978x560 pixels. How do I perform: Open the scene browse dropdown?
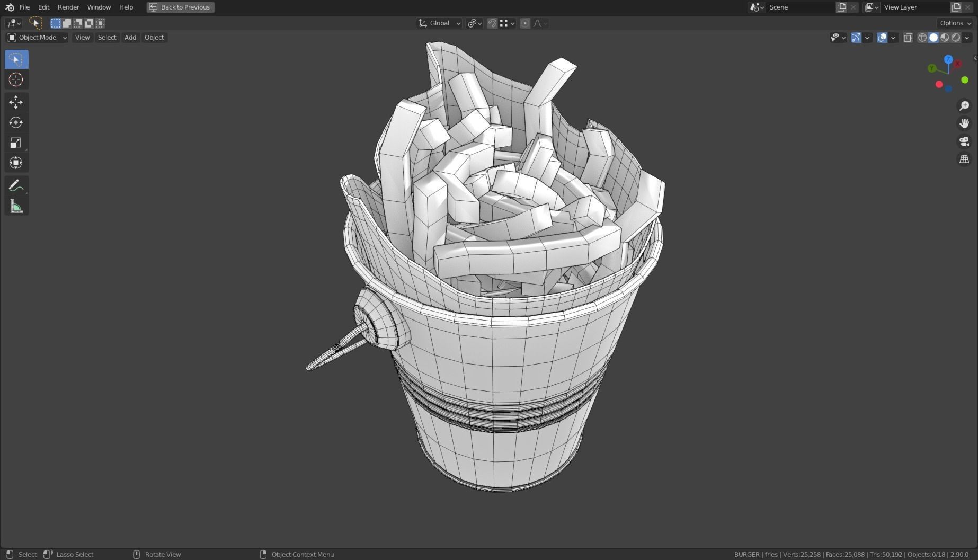pyautogui.click(x=757, y=7)
